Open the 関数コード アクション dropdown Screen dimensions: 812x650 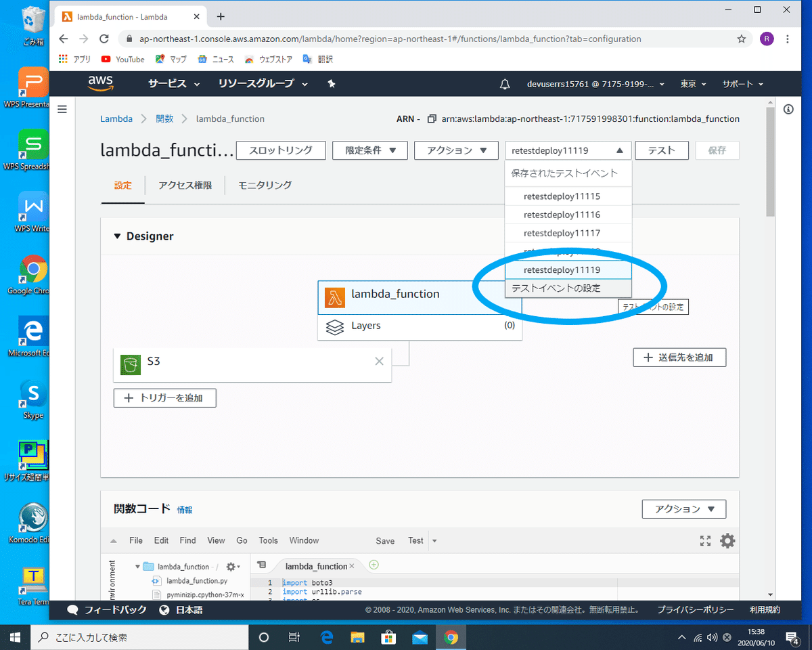click(683, 508)
